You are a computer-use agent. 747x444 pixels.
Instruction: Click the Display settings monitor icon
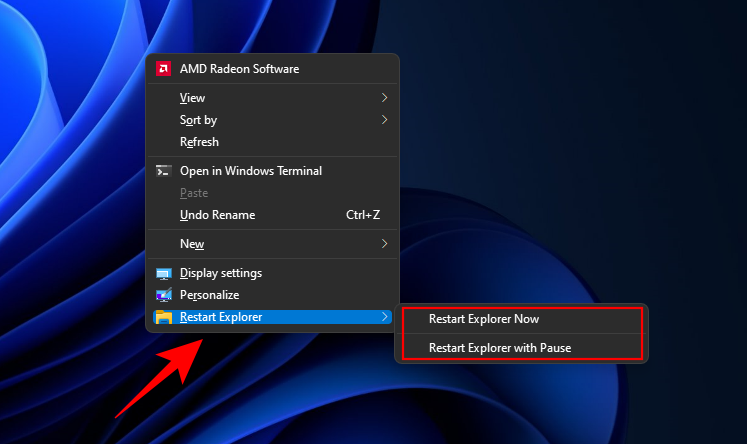(163, 273)
